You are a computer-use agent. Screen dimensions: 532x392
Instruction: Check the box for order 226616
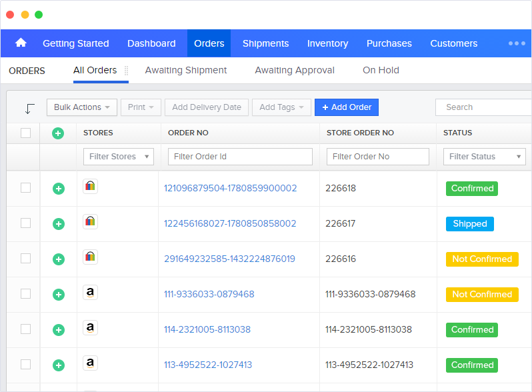25,259
